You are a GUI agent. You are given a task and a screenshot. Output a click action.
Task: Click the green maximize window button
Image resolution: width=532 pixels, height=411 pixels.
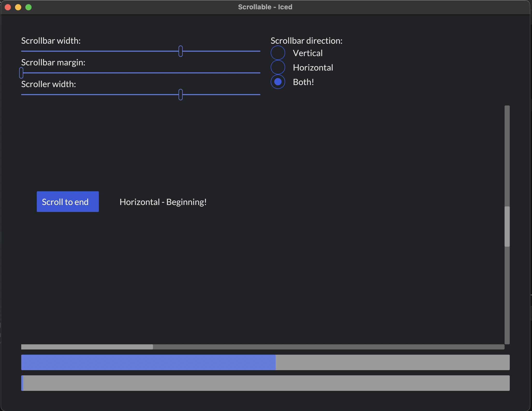click(x=28, y=7)
